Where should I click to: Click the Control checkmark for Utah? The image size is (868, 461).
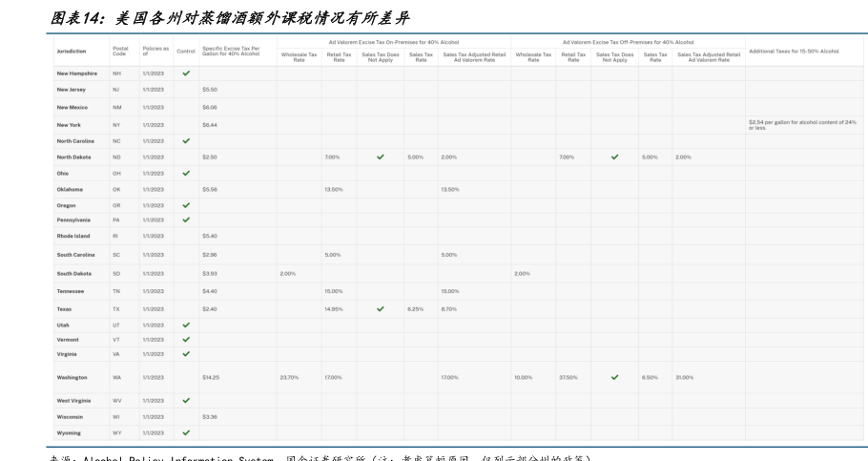click(x=186, y=325)
